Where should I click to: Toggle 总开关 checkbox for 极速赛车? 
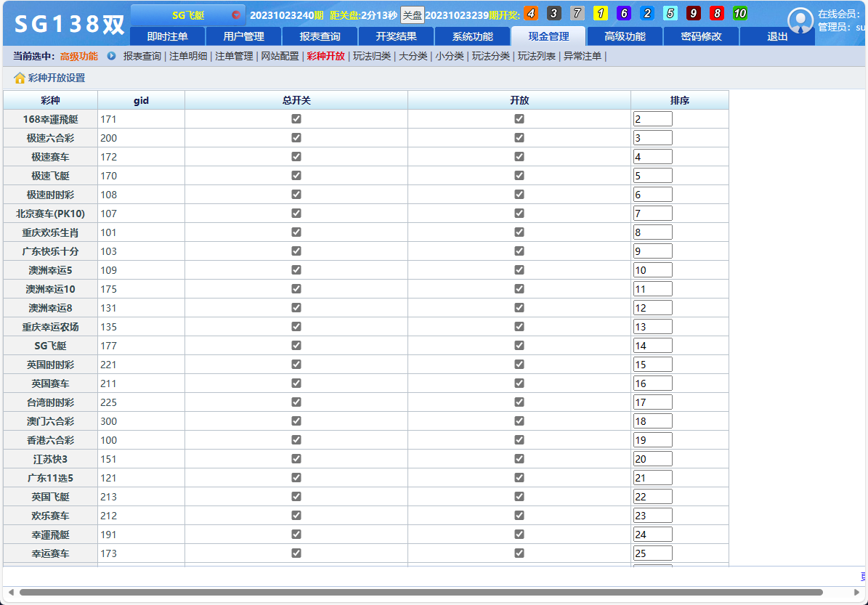click(x=296, y=157)
